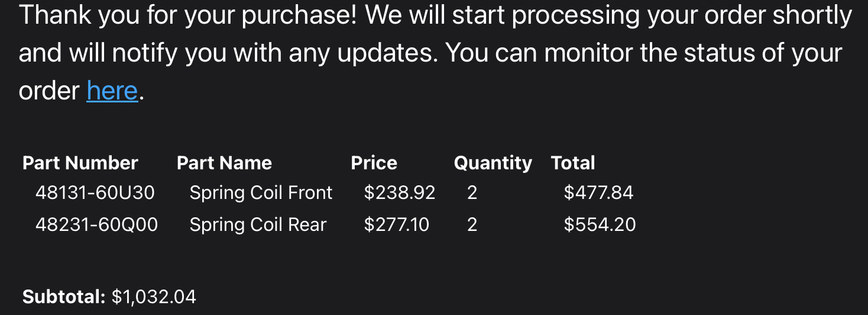The image size is (868, 315).
Task: Click the $238.92 price cell
Action: pyautogui.click(x=400, y=192)
